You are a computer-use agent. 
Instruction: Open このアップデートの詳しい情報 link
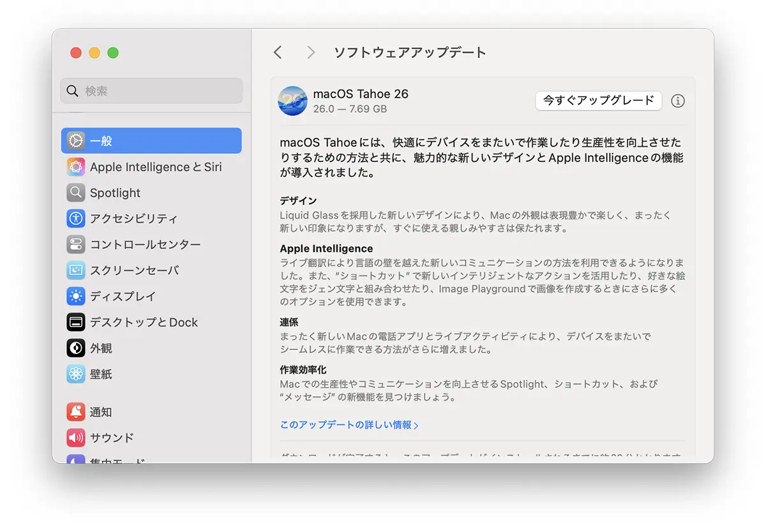coord(349,423)
